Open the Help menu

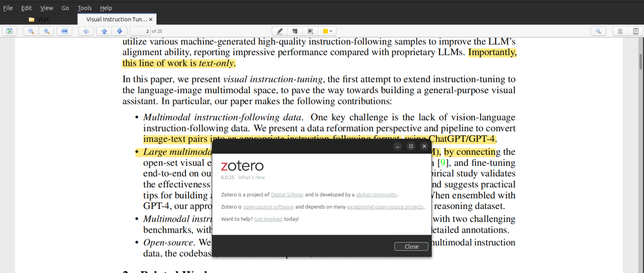(x=106, y=8)
